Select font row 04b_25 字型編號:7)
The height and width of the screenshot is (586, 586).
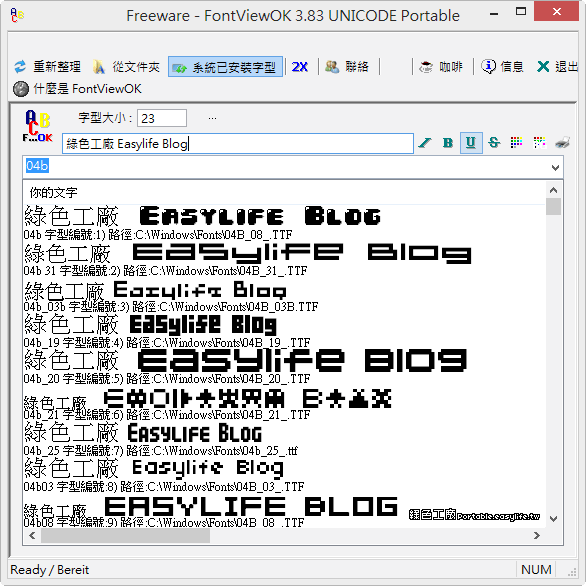point(284,440)
